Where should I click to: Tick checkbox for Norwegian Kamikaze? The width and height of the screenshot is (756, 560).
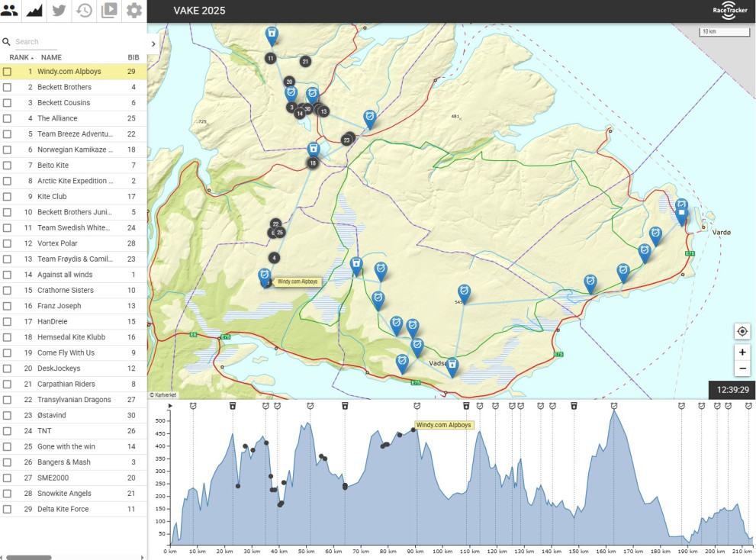7,150
